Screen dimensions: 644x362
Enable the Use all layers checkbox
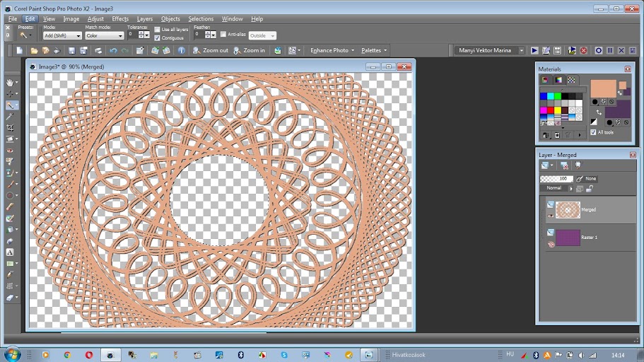(x=157, y=30)
